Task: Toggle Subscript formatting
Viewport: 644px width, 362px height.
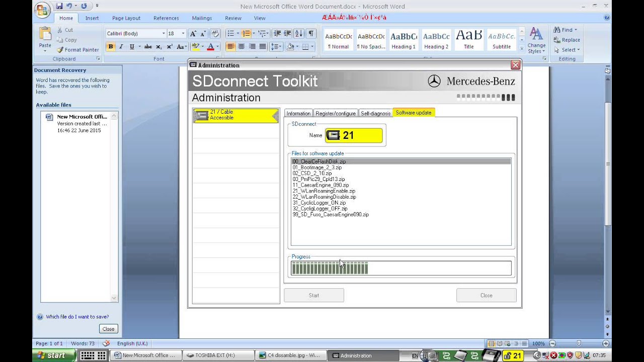Action: click(158, 47)
